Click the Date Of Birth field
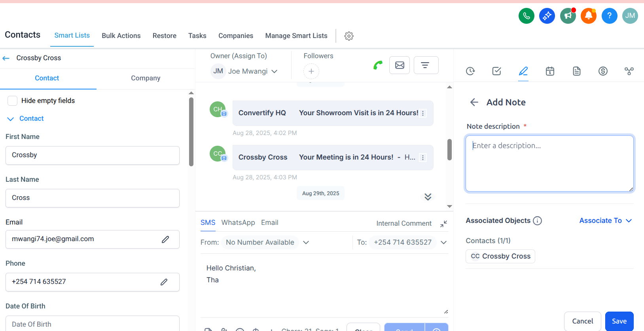 [x=93, y=323]
